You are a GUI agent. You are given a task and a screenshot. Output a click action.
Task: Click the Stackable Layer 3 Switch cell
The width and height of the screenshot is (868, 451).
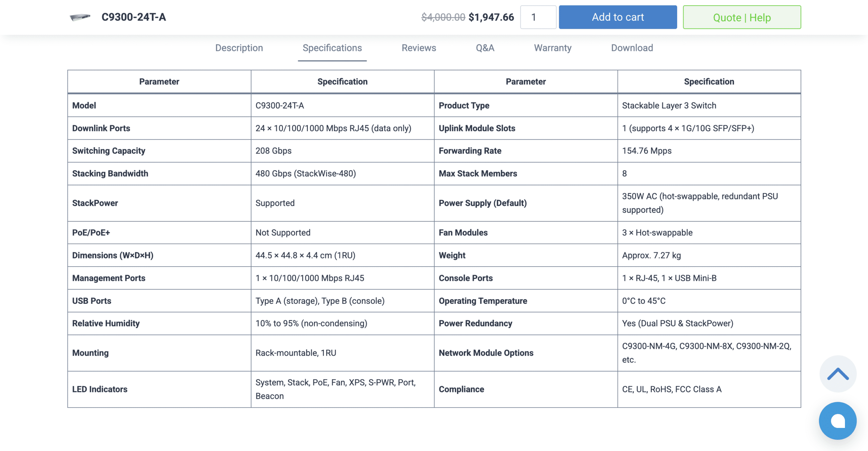669,105
